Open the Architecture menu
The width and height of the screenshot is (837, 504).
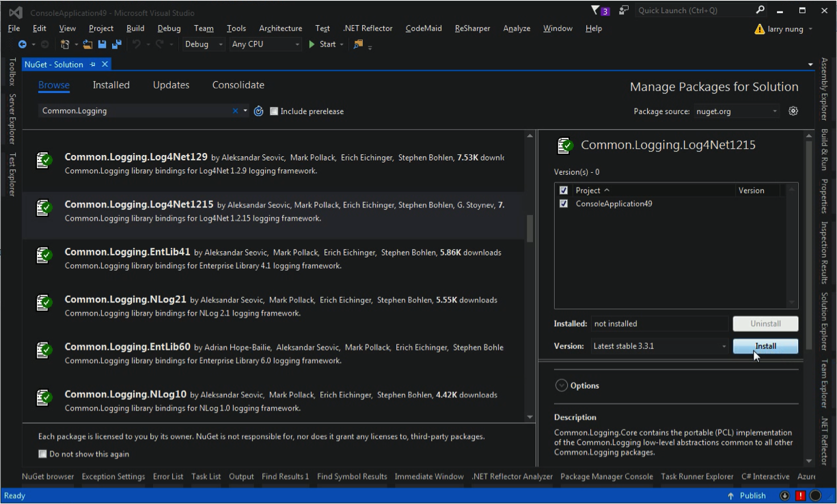pos(280,28)
